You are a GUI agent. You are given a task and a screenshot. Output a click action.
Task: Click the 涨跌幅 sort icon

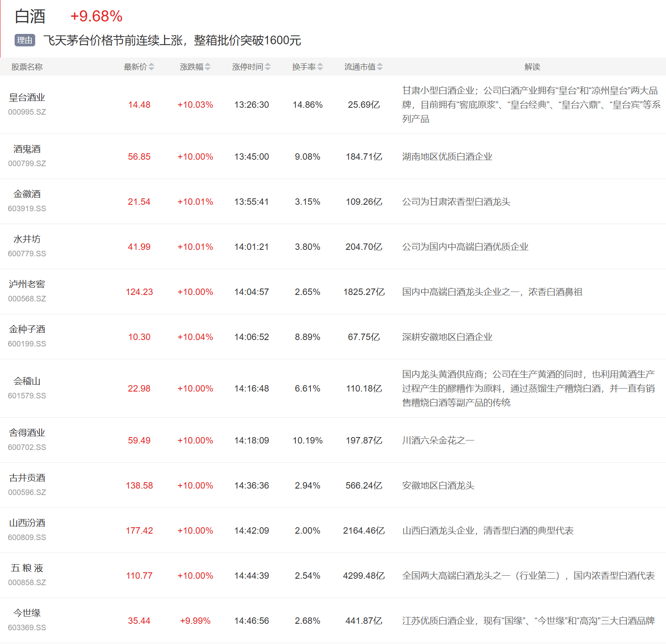coord(207,67)
